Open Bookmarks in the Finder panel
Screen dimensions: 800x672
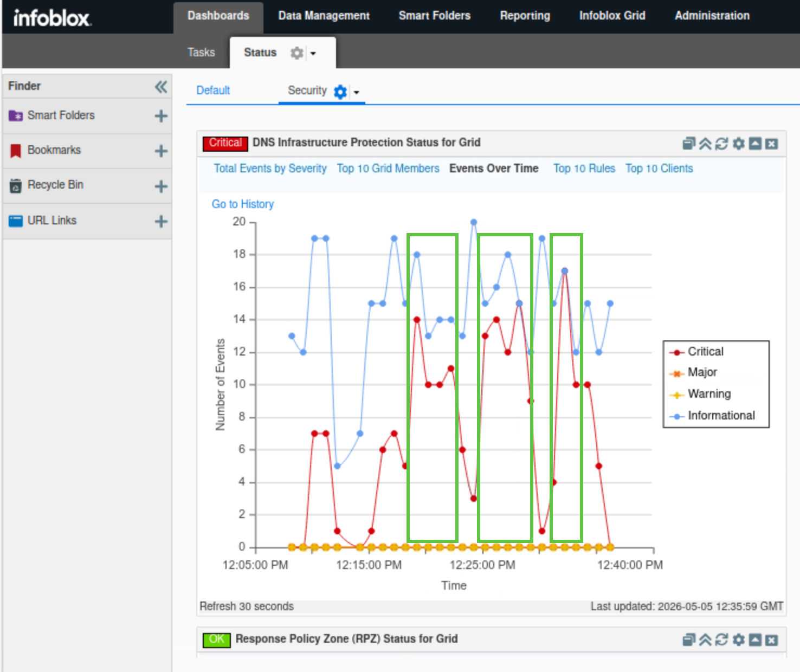coord(54,150)
